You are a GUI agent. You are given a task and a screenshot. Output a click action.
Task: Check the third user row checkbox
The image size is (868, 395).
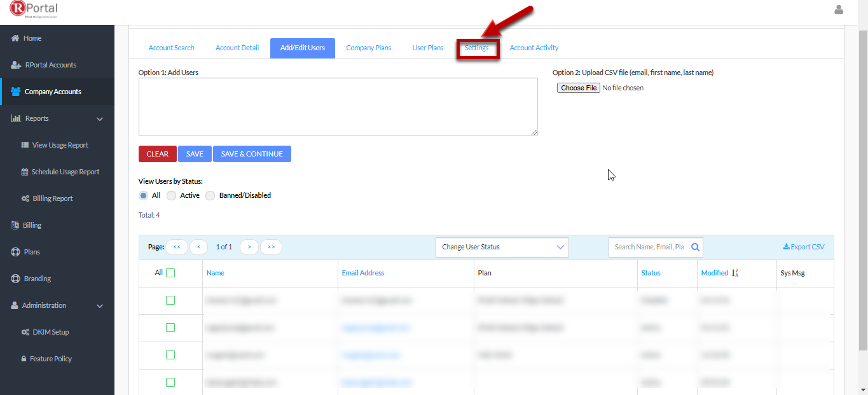[170, 355]
